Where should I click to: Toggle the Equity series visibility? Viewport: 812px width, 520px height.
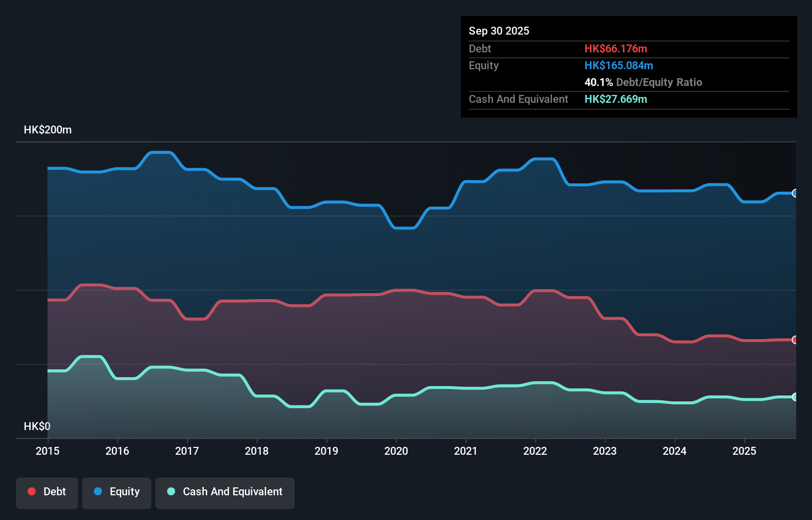pos(116,491)
